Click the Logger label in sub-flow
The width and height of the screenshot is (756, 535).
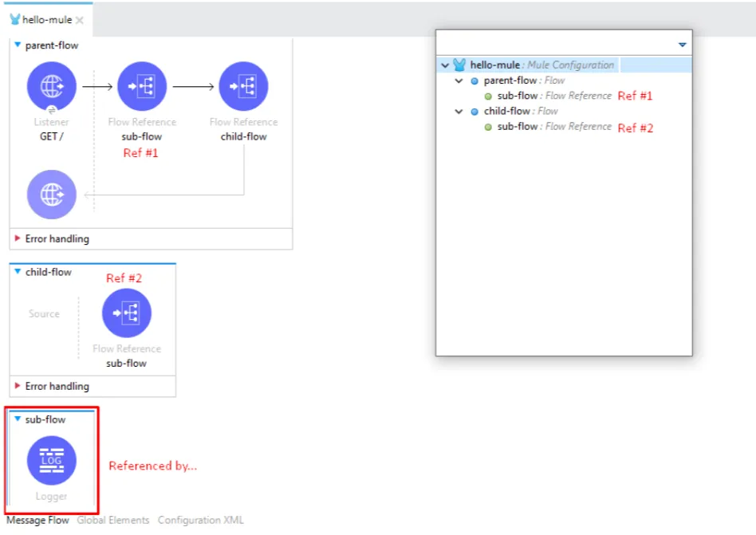(x=51, y=496)
